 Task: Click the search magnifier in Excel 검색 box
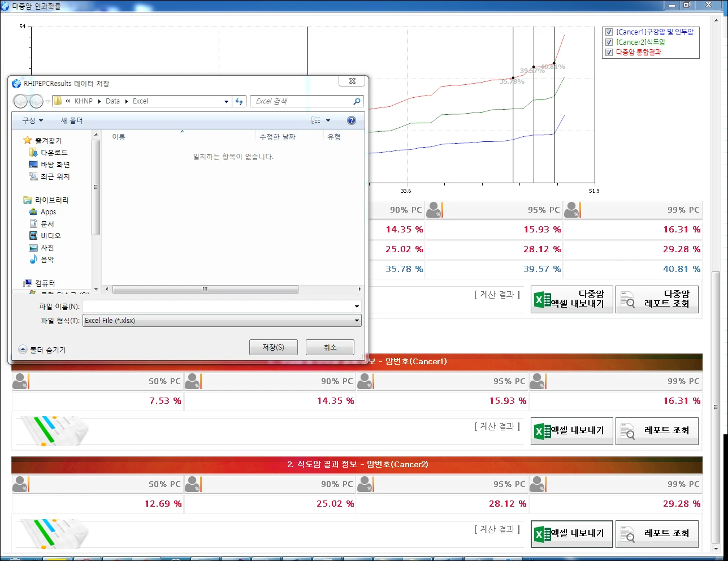357,101
